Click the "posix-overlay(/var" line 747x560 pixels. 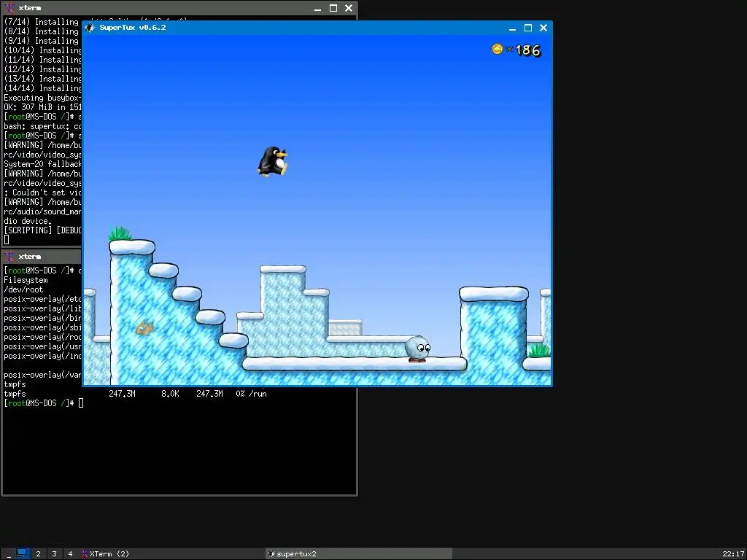click(x=43, y=375)
